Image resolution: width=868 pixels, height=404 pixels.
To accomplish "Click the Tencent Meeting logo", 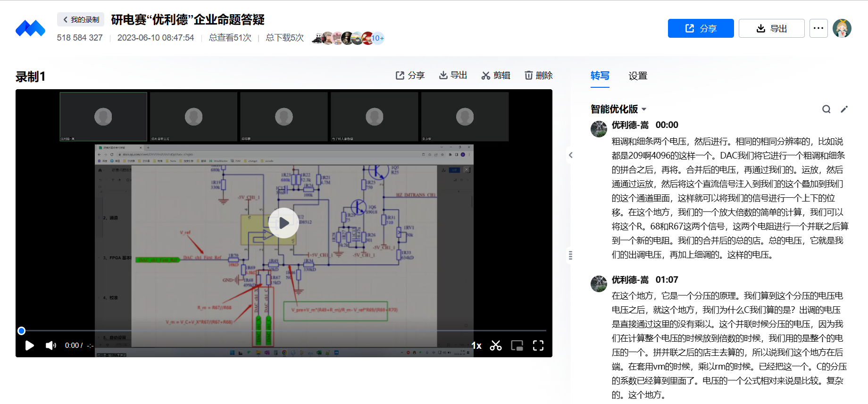I will tap(30, 28).
